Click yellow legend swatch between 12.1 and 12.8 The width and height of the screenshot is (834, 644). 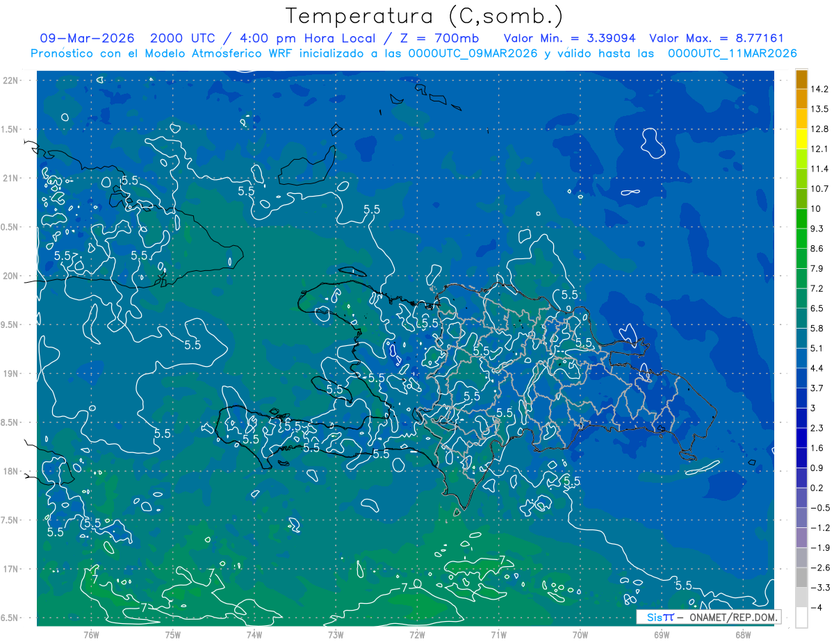(x=801, y=139)
